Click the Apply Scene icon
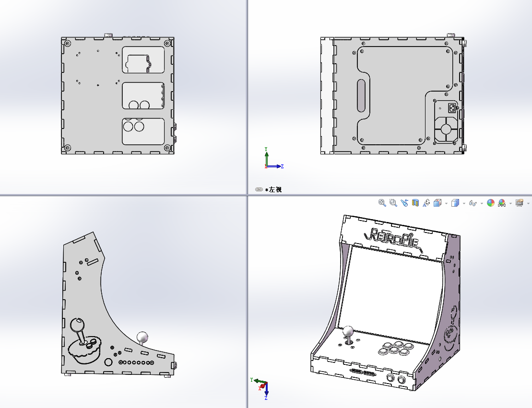532x408 pixels. click(502, 203)
